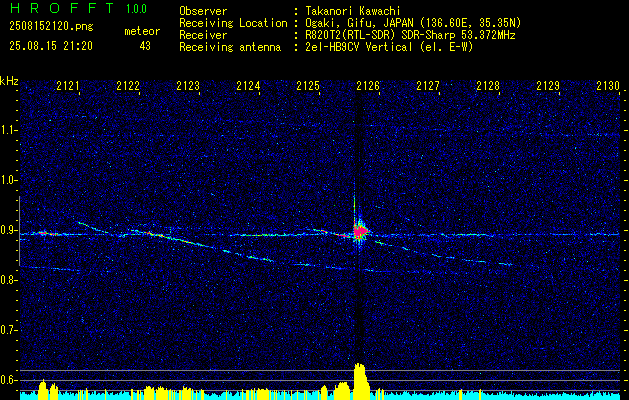
Task: Click the R820T2(RTL-SDR) receiver text
Action: (x=410, y=35)
